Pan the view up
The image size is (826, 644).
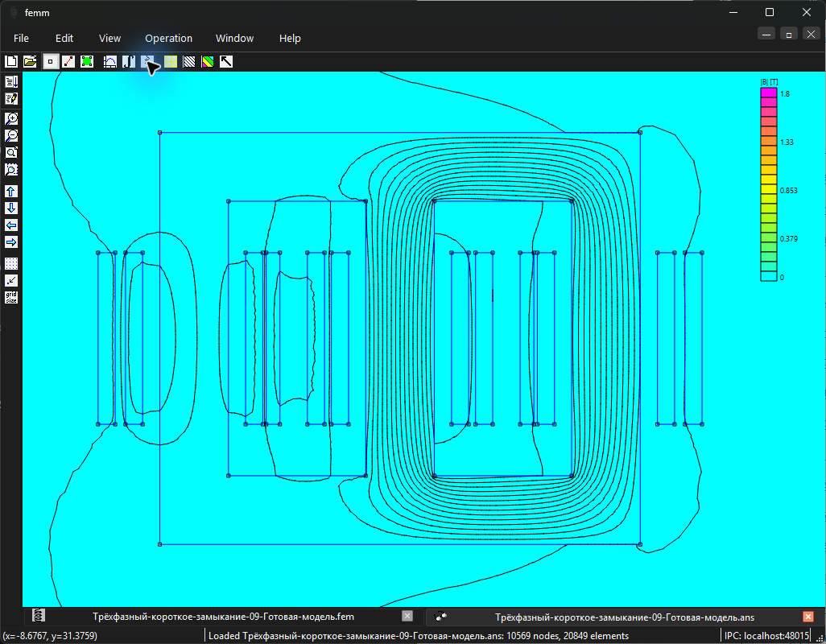click(11, 191)
